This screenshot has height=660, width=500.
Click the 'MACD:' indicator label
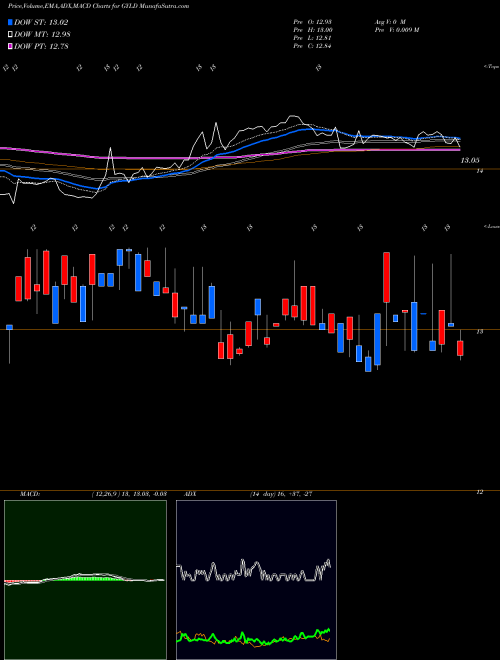pos(30,494)
